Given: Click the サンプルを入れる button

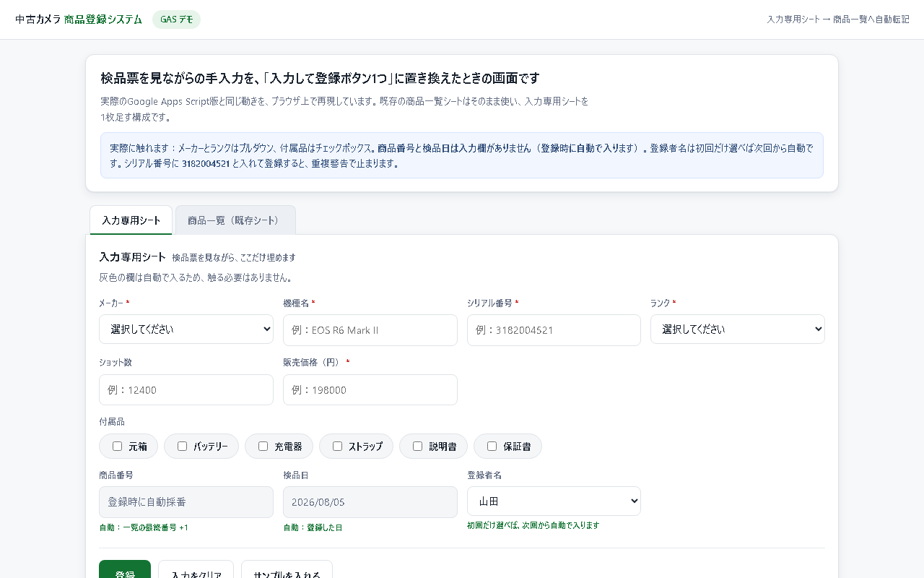Looking at the screenshot, I should pos(287,569).
